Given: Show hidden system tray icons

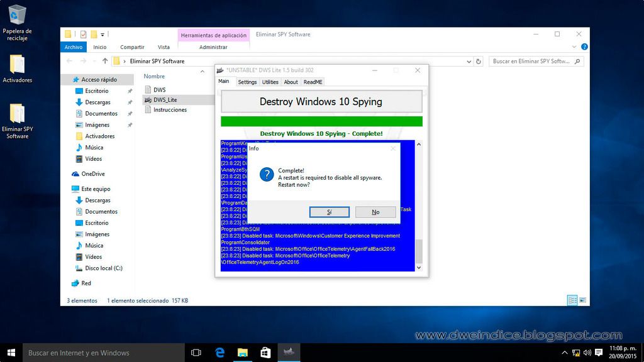Looking at the screenshot, I should pos(564,353).
